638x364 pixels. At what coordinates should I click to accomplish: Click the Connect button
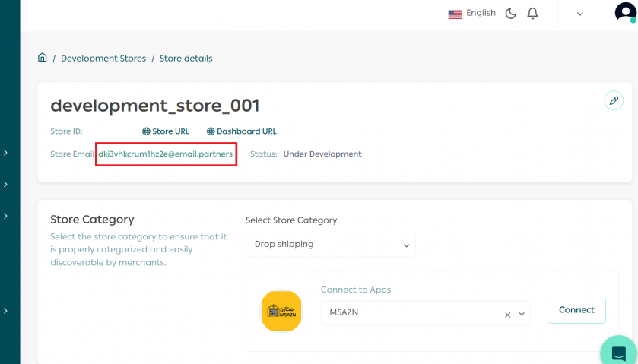click(x=576, y=311)
